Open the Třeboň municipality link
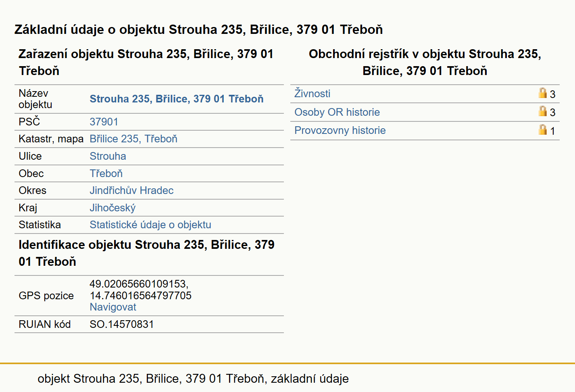This screenshot has width=575, height=392. (x=106, y=173)
